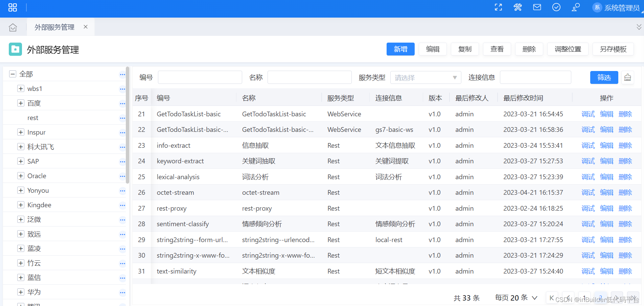Click 调试 for GetTodoTaskList-basic row 21

click(x=588, y=114)
